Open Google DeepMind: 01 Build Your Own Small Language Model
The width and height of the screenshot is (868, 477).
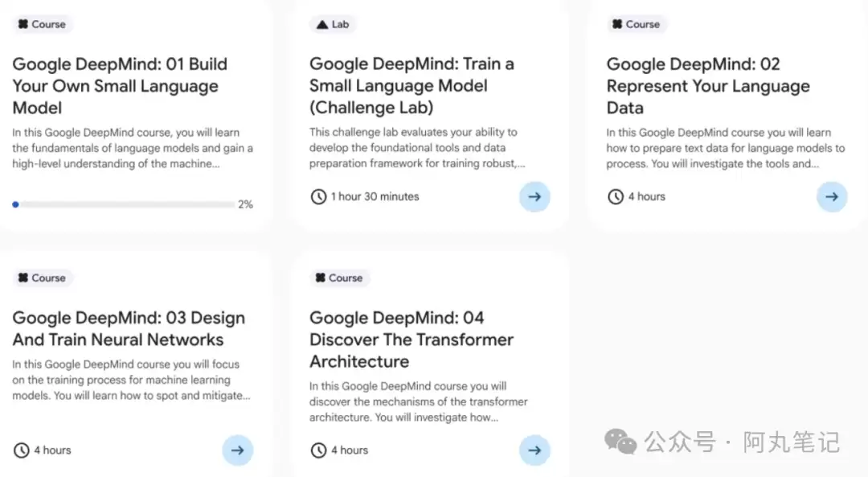120,86
